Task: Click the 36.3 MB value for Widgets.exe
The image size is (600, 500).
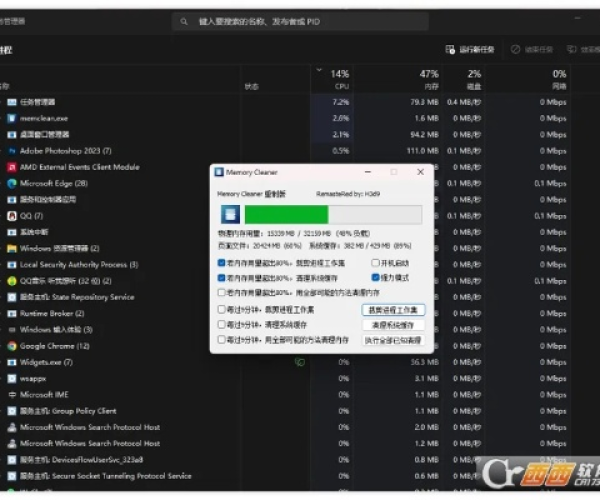Action: coord(425,362)
